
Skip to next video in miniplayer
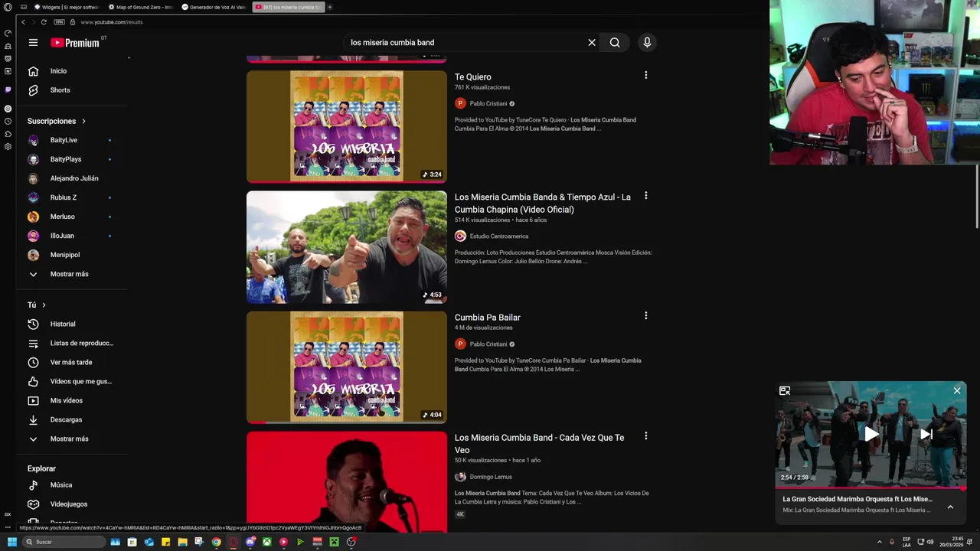click(x=926, y=434)
